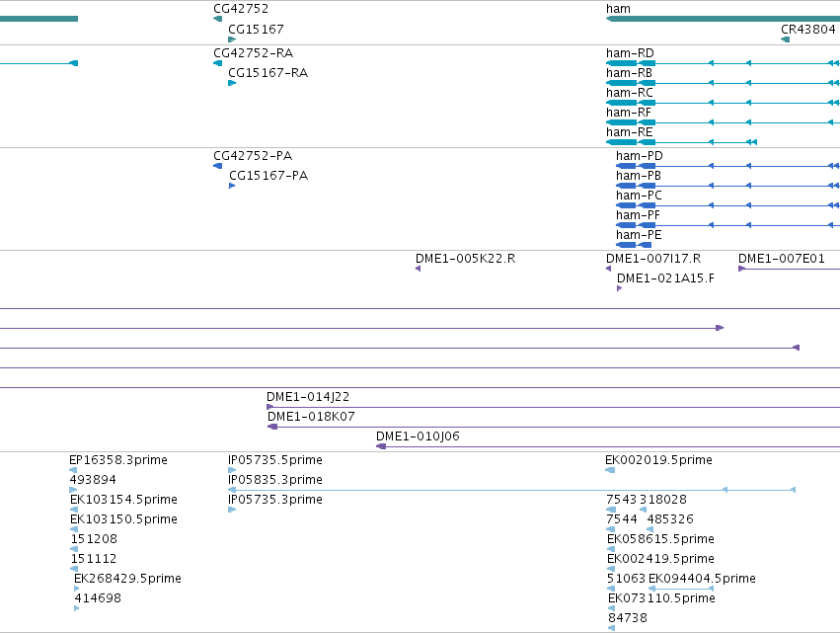This screenshot has width=840, height=633.
Task: Select the EK094404.5prime feature line
Action: 681,589
